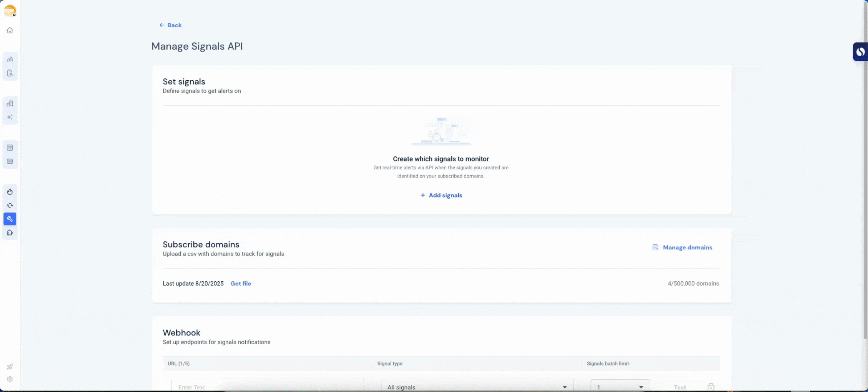Open the list view sidebar icon
This screenshot has width=868, height=392.
point(10,148)
